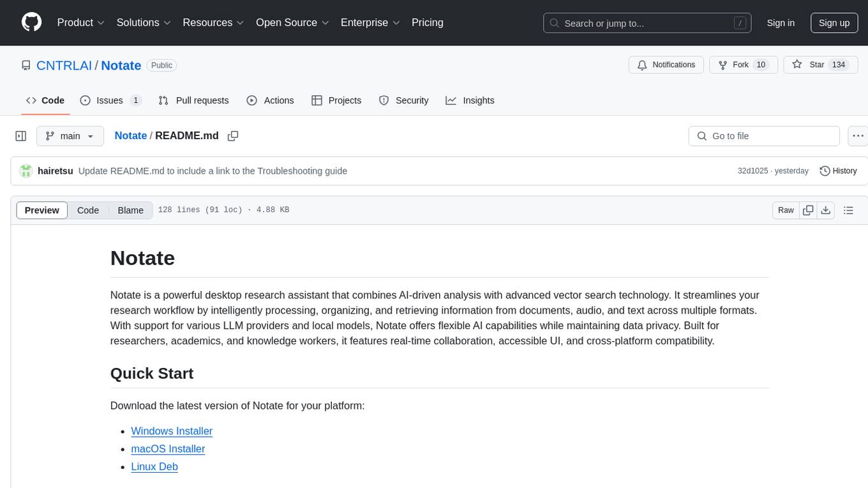
Task: Copy raw file contents
Action: (808, 210)
